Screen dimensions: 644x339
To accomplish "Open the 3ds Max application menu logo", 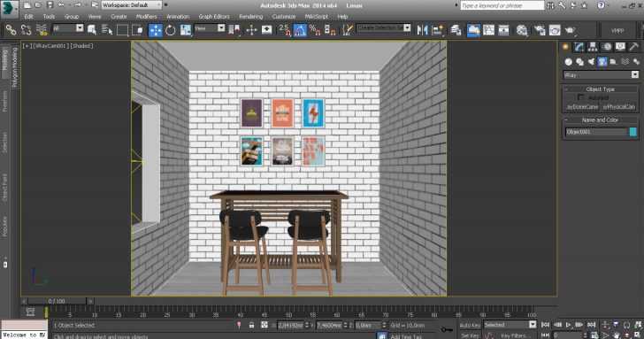I will point(9,9).
